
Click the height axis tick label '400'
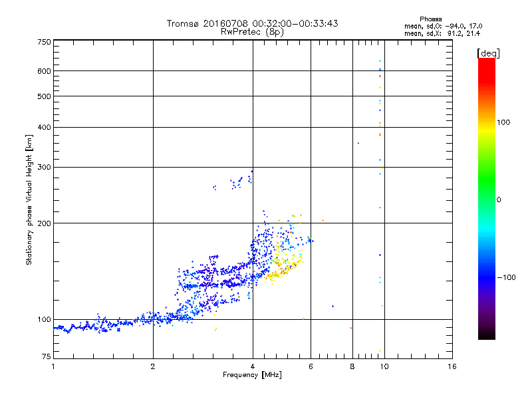pos(44,127)
